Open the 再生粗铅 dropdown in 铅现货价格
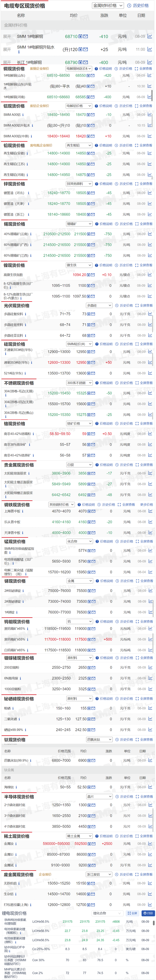 (79, 145)
